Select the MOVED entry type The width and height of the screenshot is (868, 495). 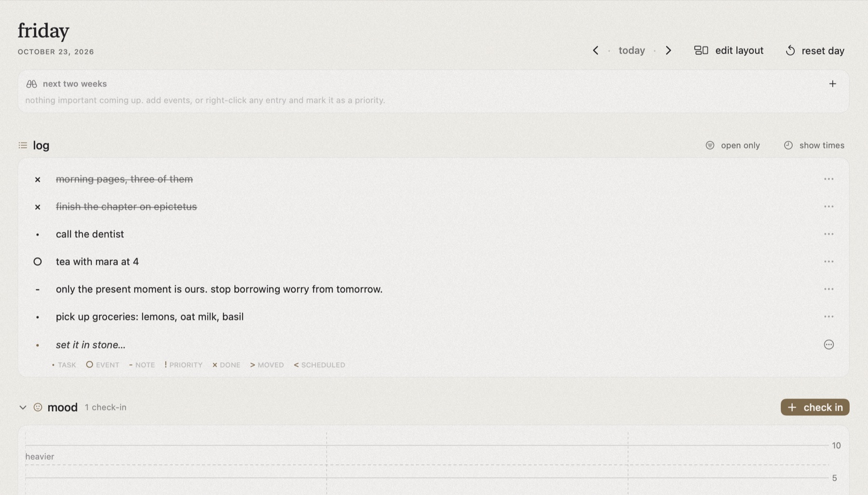[x=267, y=365]
